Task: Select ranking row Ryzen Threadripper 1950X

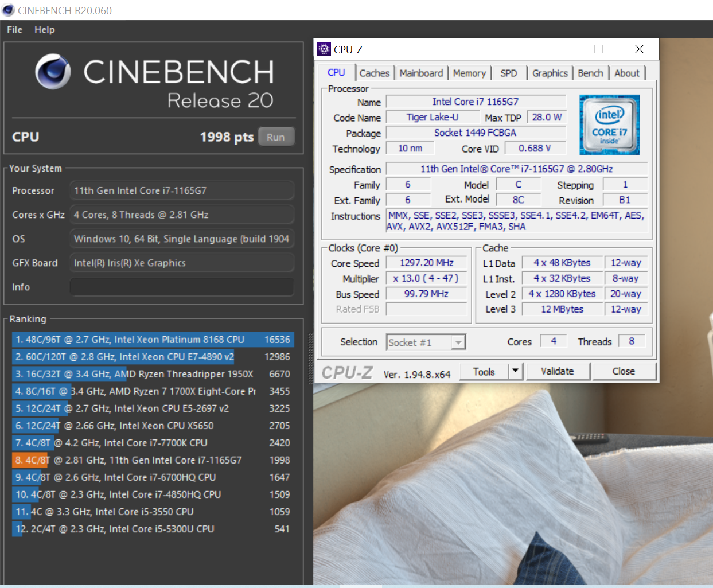Action: click(x=153, y=374)
